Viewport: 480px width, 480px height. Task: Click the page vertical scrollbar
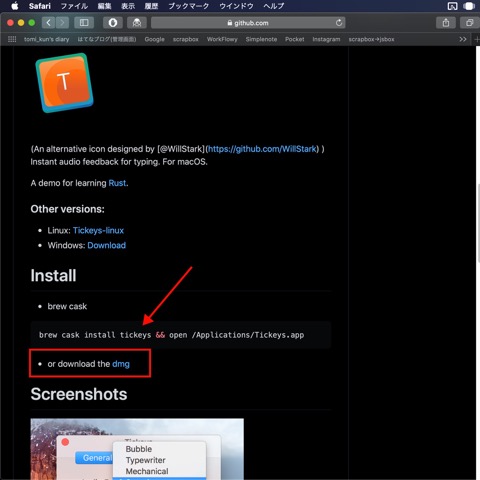pyautogui.click(x=478, y=222)
